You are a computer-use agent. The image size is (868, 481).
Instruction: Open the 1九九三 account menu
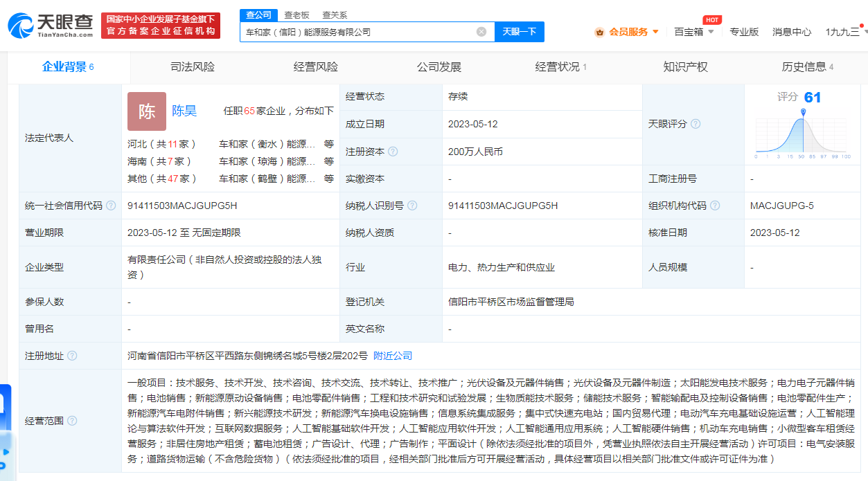coord(846,32)
